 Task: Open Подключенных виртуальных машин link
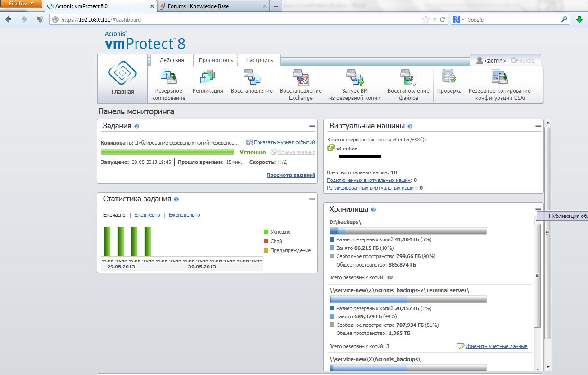pyautogui.click(x=369, y=180)
